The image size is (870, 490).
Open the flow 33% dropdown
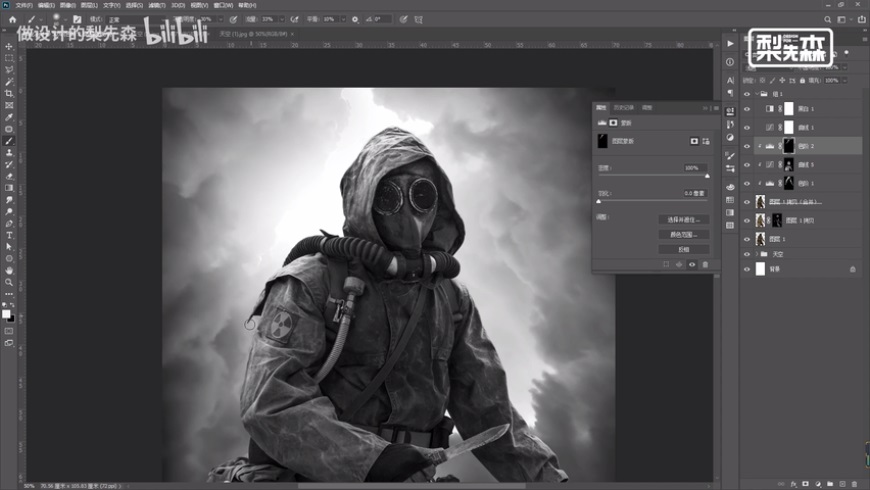click(282, 19)
